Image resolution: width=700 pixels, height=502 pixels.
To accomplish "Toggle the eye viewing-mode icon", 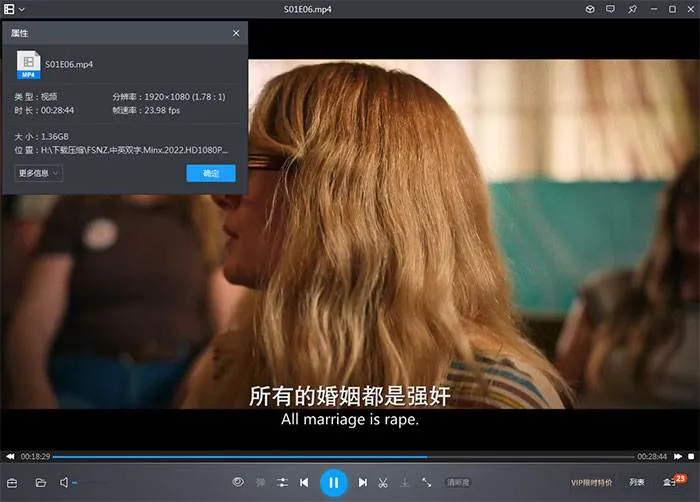I will point(238,482).
